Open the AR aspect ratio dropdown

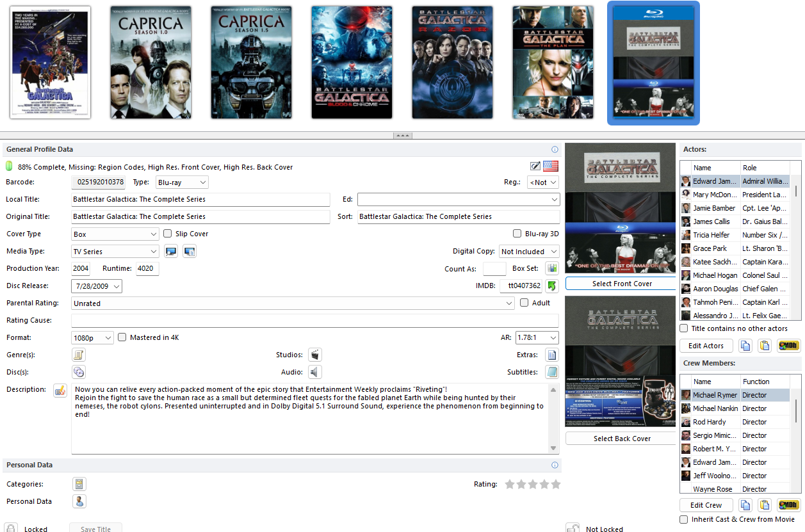pyautogui.click(x=537, y=337)
